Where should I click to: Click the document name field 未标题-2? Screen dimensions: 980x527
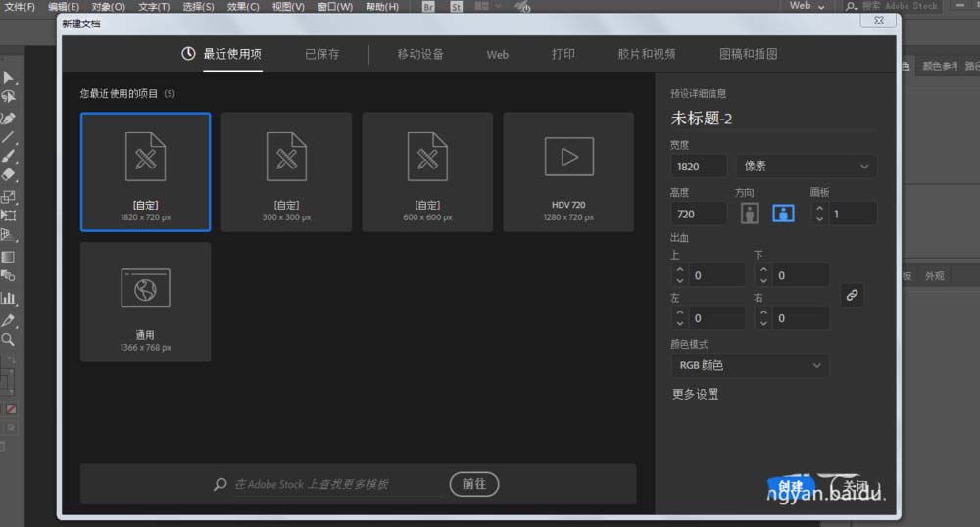[x=772, y=118]
